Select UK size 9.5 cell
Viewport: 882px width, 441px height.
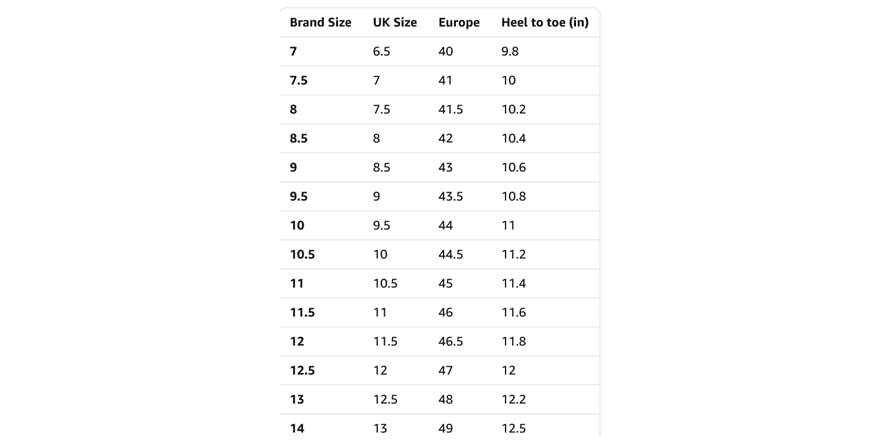coord(382,226)
